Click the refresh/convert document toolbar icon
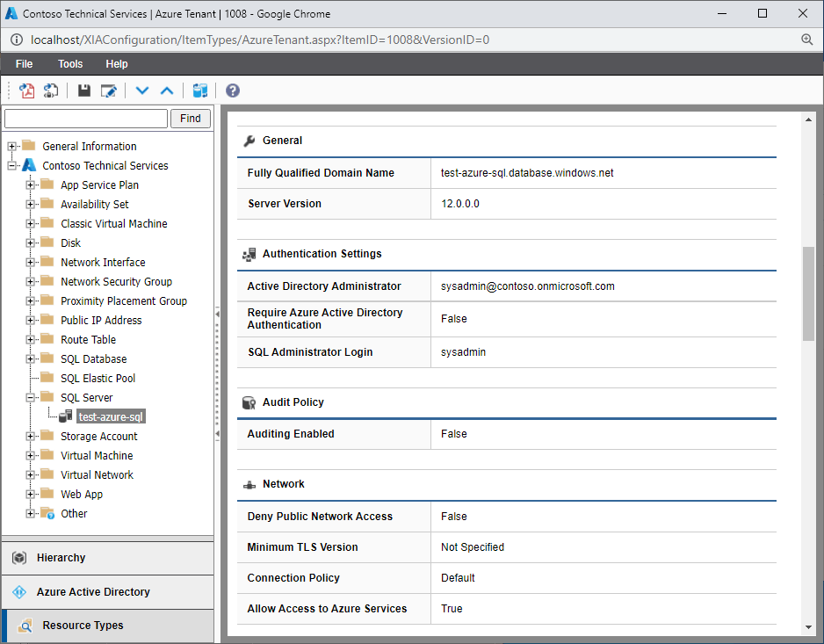This screenshot has height=644, width=824. 51,91
